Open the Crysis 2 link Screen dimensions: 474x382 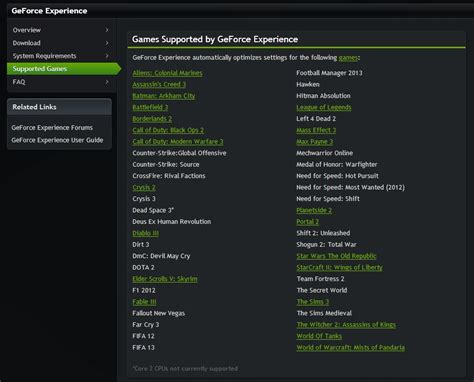point(144,187)
